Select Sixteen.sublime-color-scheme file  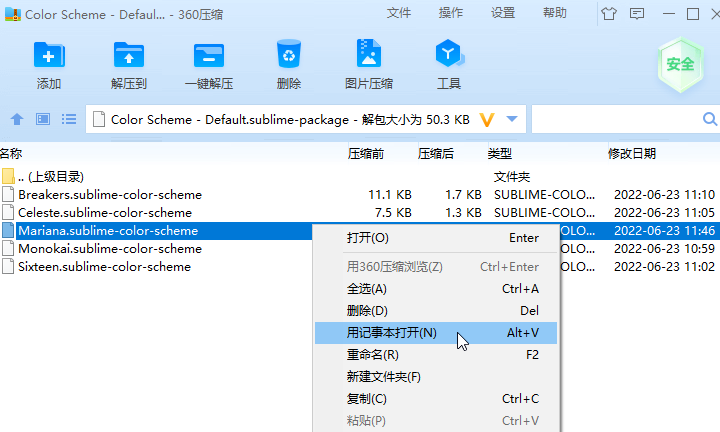(x=156, y=267)
